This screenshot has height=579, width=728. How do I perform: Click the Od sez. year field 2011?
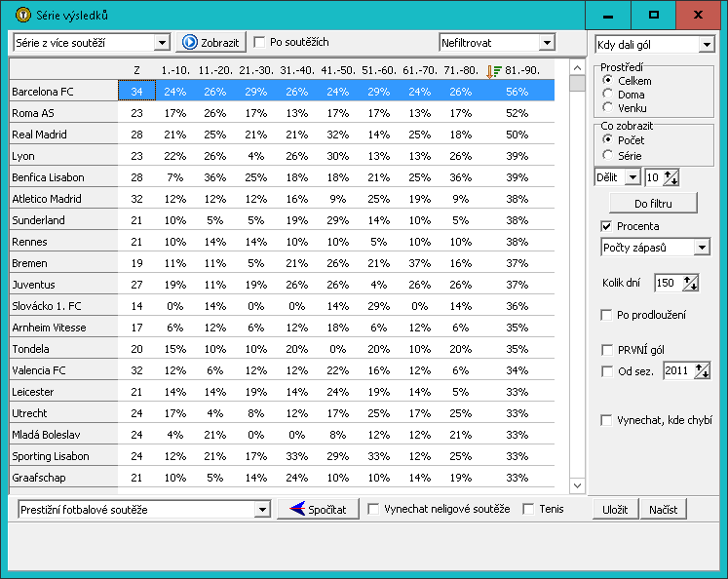point(678,370)
